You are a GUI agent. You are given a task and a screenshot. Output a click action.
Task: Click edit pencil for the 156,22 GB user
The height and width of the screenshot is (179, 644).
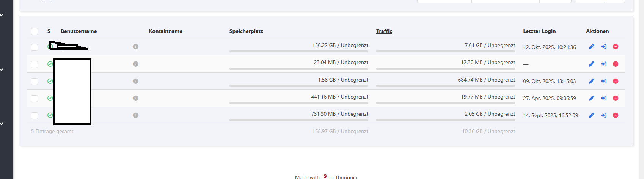click(x=591, y=47)
